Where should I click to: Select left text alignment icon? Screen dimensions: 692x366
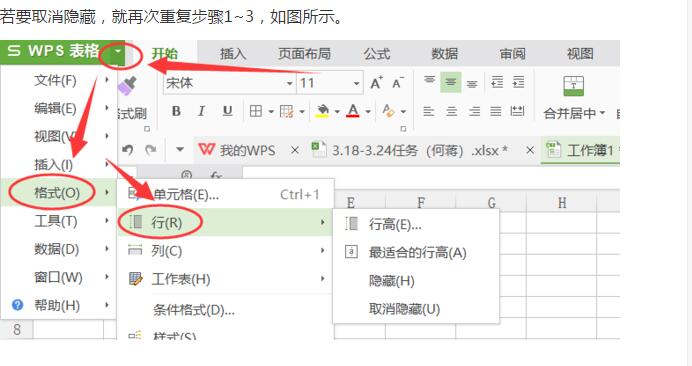click(x=429, y=111)
